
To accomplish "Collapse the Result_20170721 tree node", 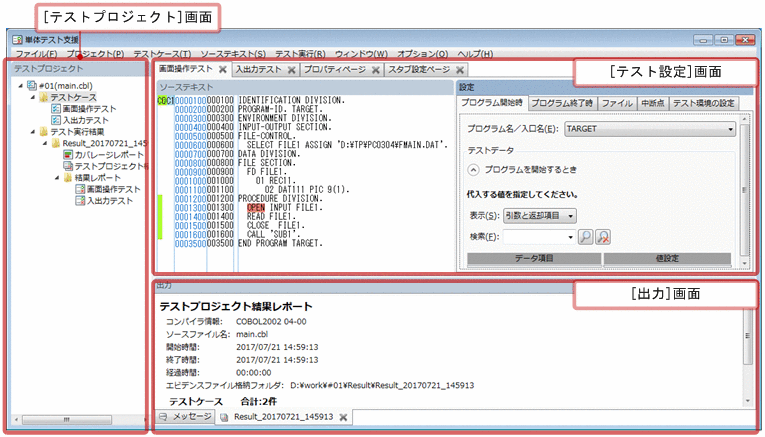I will (45, 143).
